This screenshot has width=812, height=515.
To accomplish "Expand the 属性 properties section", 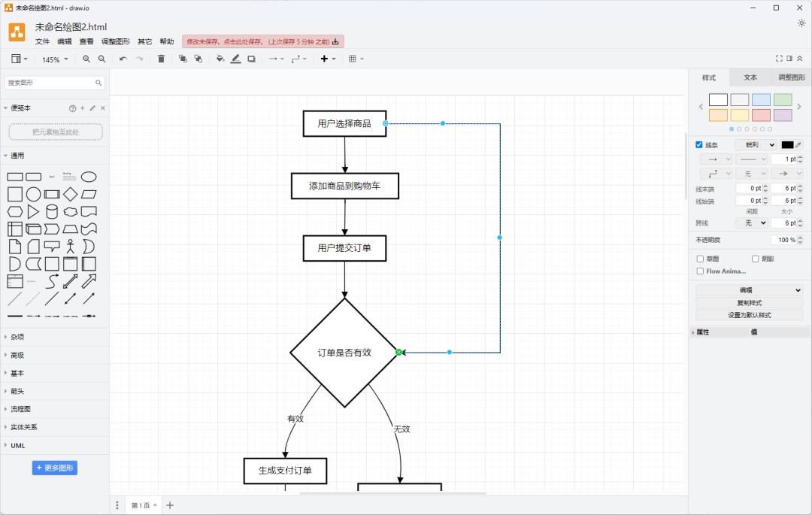I will tap(703, 332).
